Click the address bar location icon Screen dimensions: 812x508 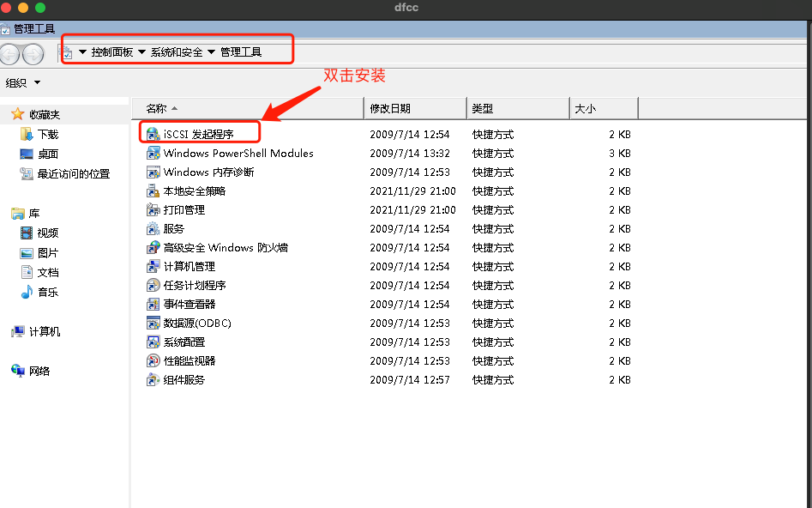66,51
